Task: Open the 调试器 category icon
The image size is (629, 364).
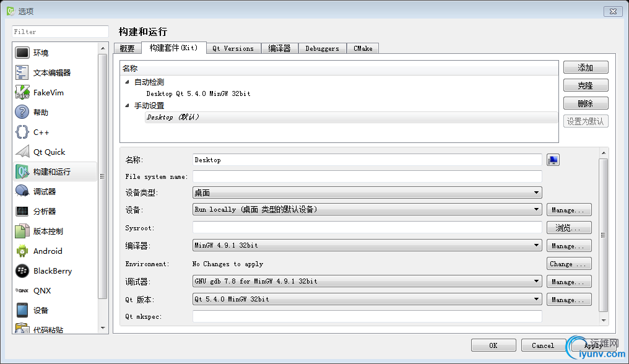Action: [x=22, y=191]
